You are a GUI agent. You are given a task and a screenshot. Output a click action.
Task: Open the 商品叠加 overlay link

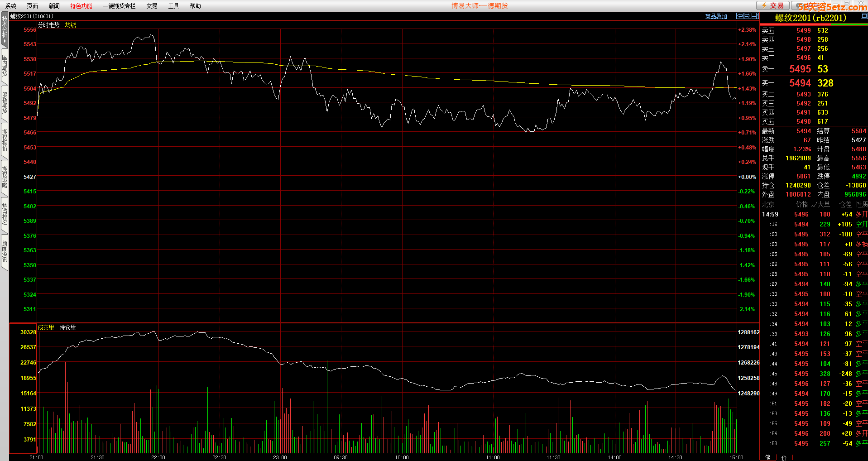pyautogui.click(x=716, y=16)
